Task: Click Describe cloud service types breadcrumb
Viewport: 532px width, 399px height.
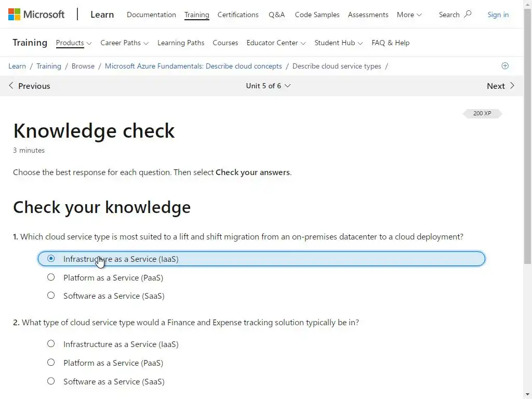Action: coord(337,66)
